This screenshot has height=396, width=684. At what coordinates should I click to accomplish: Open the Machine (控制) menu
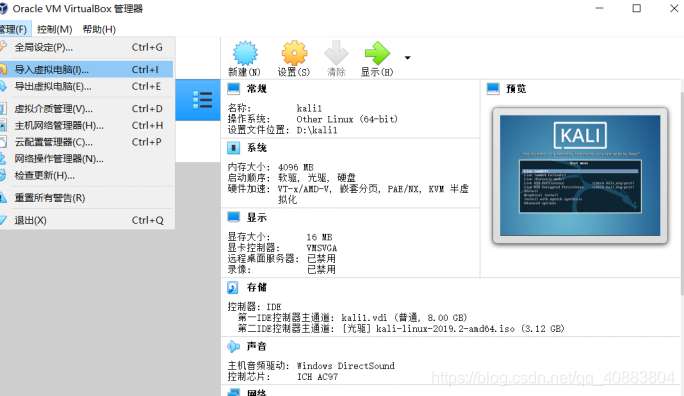click(55, 29)
